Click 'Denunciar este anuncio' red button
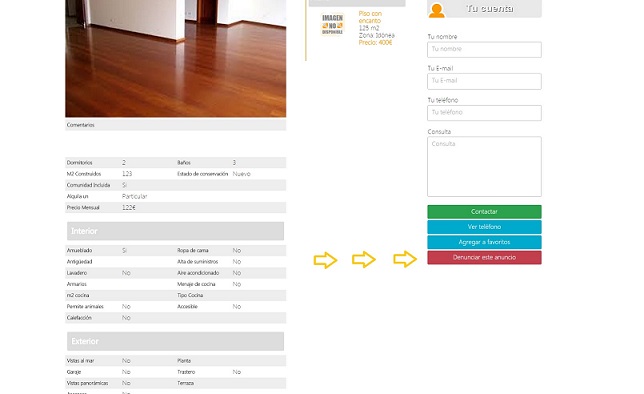This screenshot has height=394, width=644. [484, 258]
